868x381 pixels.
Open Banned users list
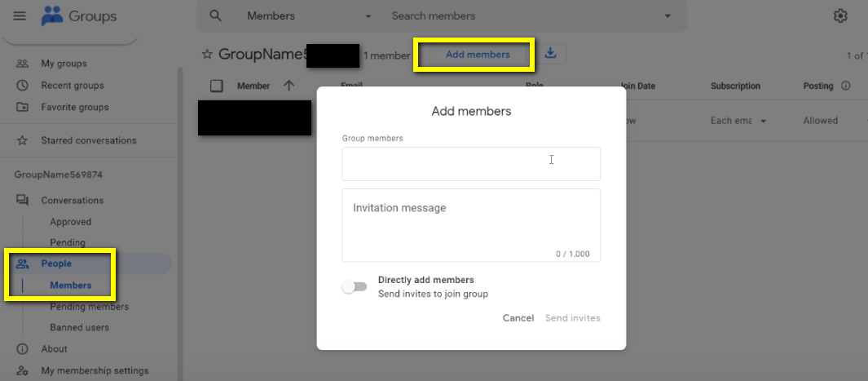point(79,327)
